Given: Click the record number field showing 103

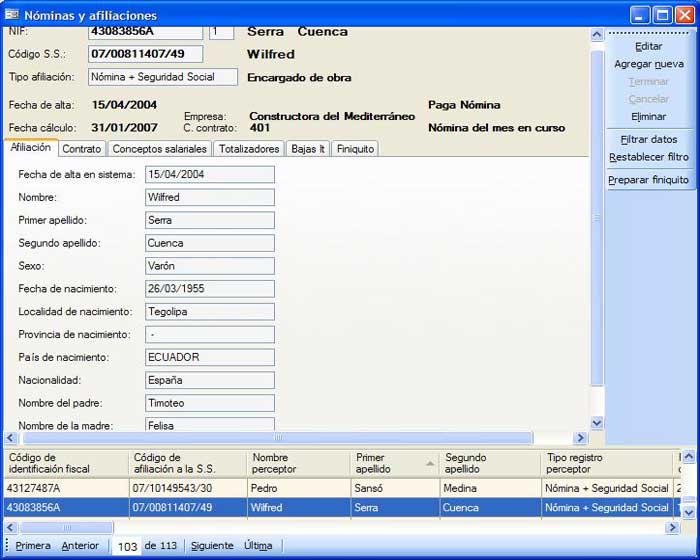Looking at the screenshot, I should coord(127,547).
